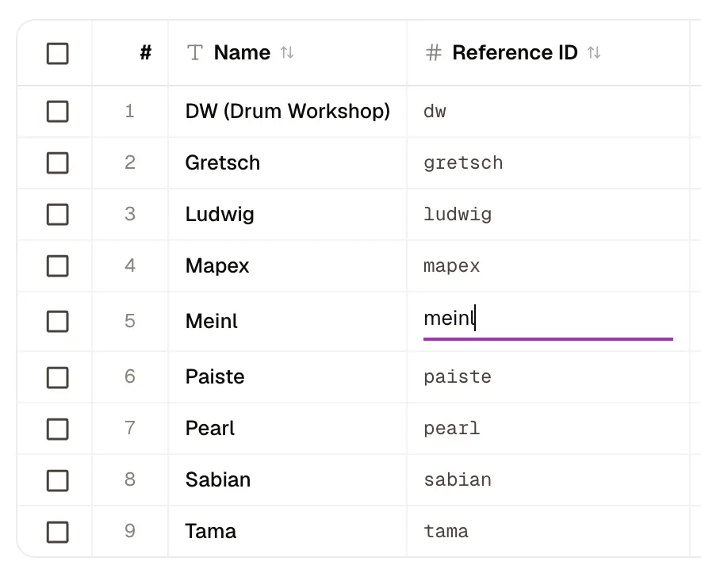Mark the Mapex row checkbox
The width and height of the screenshot is (701, 588).
tap(58, 265)
